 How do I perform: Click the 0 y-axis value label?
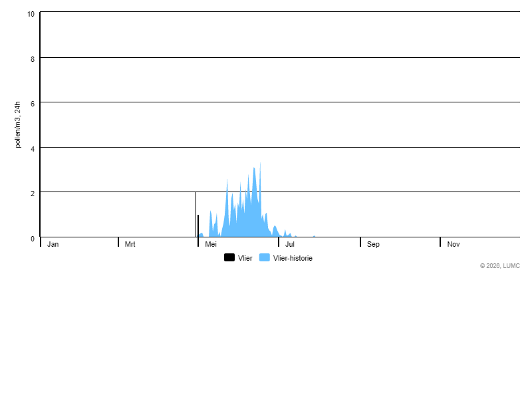(33, 239)
